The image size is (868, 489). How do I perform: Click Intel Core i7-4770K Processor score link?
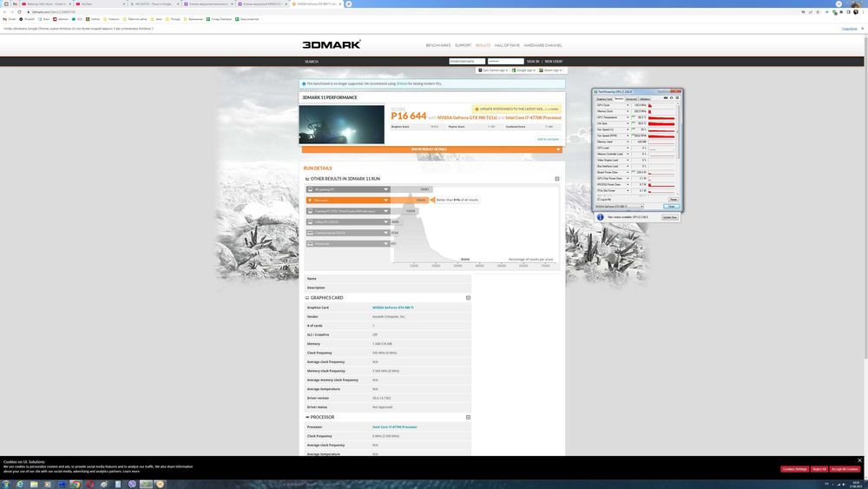(x=533, y=118)
